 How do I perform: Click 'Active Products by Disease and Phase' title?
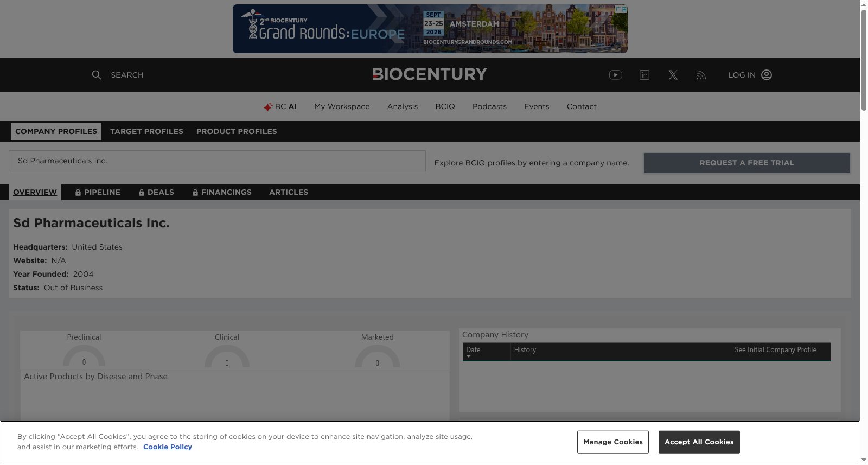[95, 377]
